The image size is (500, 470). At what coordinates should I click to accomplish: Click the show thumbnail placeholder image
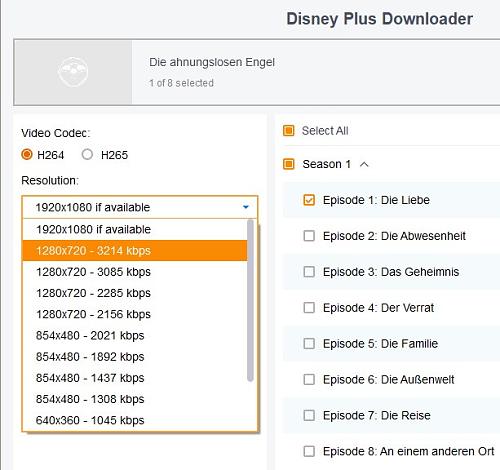click(73, 72)
